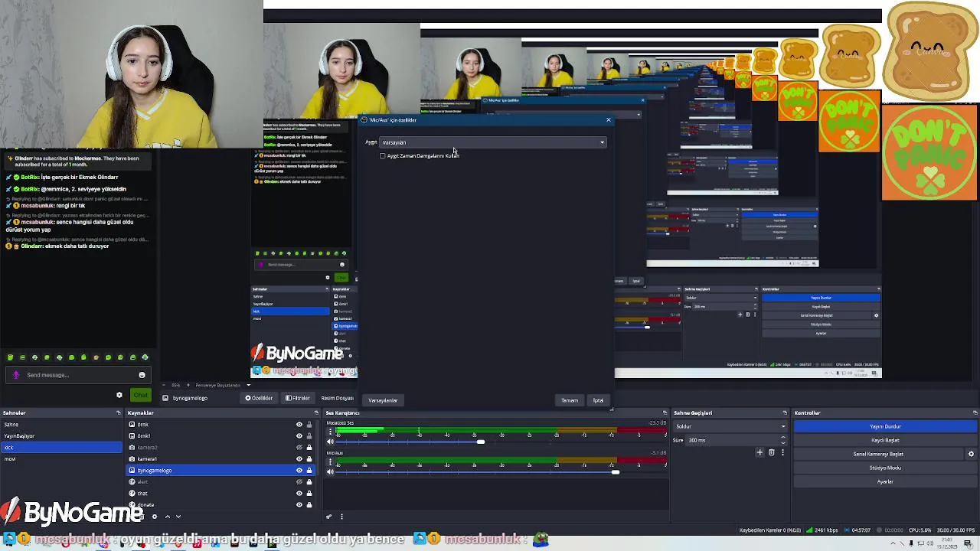Select the YayınBaşlıyor scene
The width and height of the screenshot is (980, 551).
coord(61,435)
